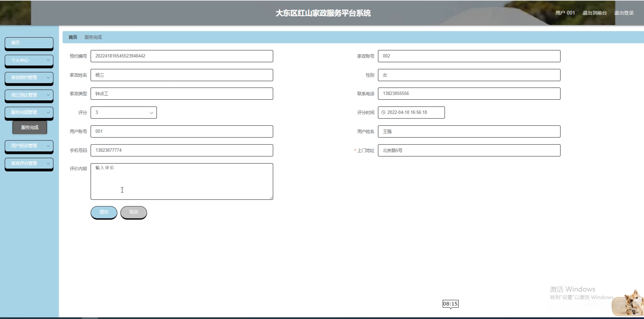This screenshot has height=319, width=644.
Task: Expand the 个人中心 sidebar menu
Action: point(29,60)
